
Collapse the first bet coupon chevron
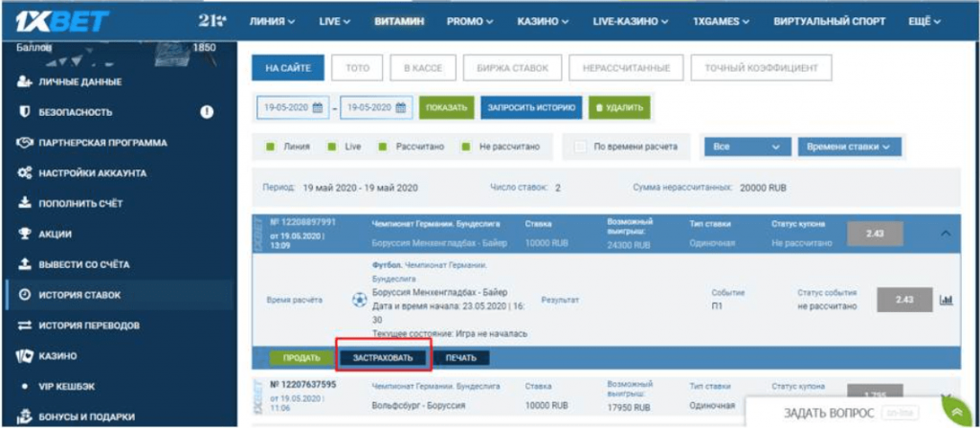947,232
